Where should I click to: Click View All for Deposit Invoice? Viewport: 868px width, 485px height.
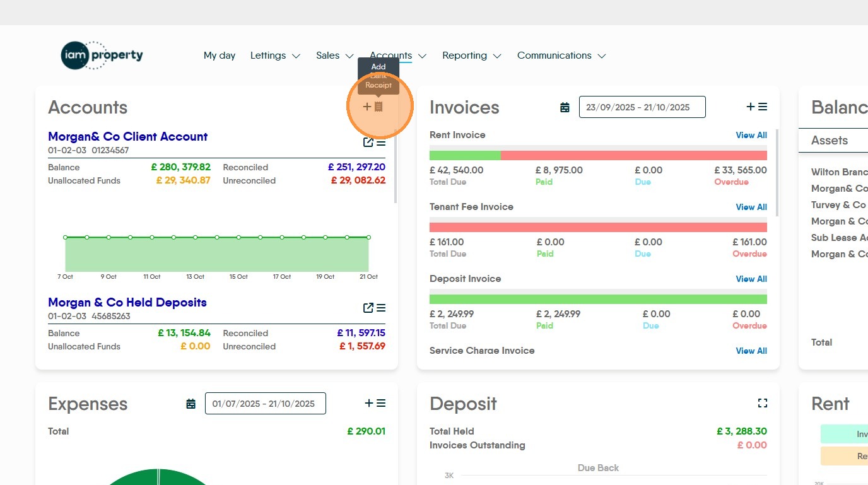(751, 279)
